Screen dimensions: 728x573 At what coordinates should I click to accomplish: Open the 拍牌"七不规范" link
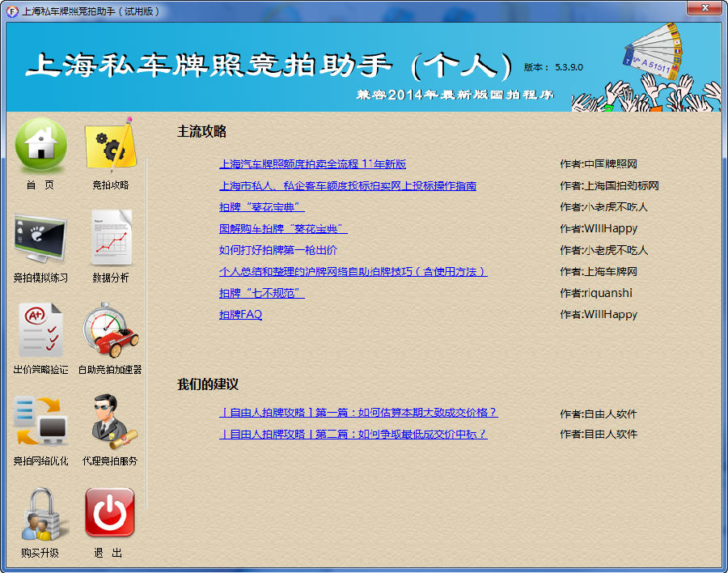click(x=263, y=293)
